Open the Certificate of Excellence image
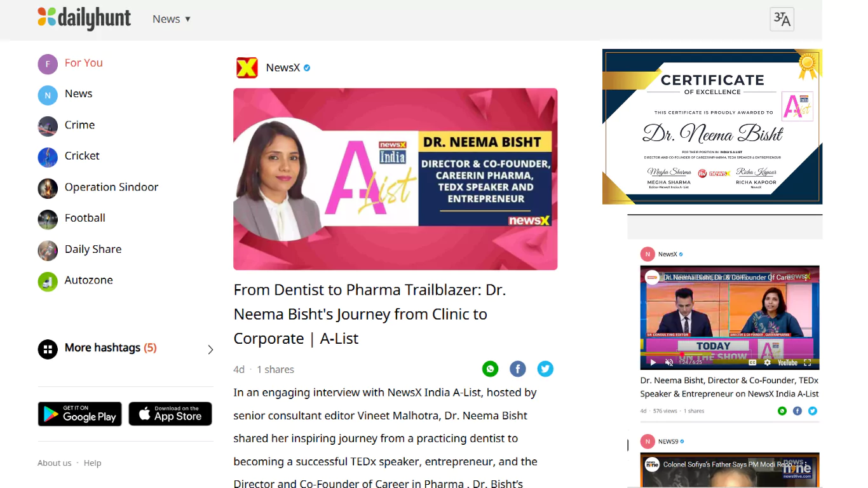This screenshot has width=868, height=488. (712, 126)
